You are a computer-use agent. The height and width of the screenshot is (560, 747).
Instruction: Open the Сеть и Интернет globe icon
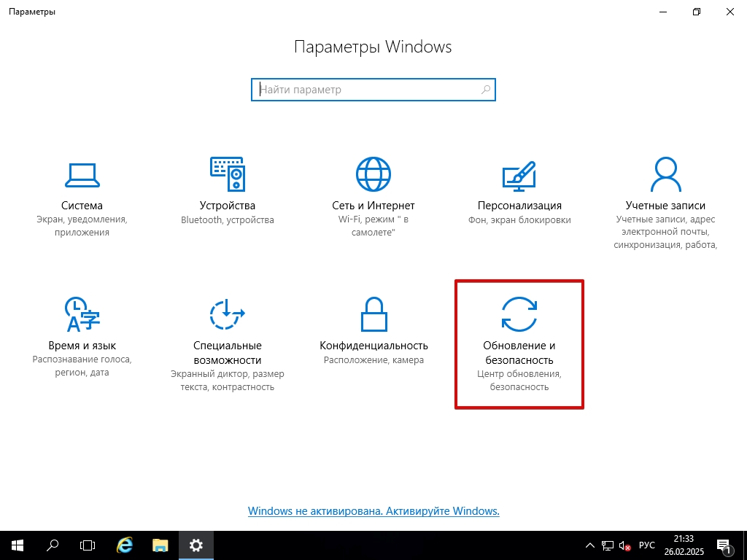(x=373, y=174)
